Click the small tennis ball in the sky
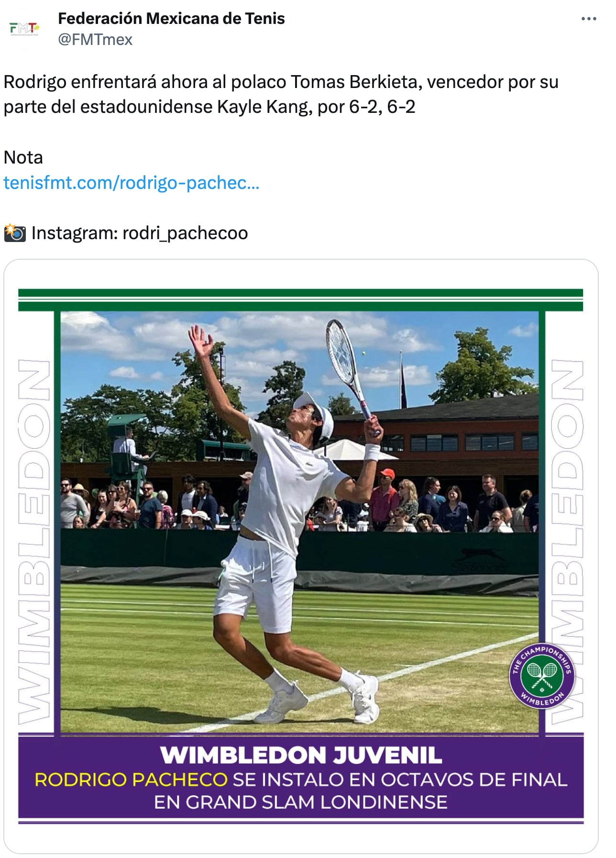Viewport: 616px width, 858px height. point(364,353)
